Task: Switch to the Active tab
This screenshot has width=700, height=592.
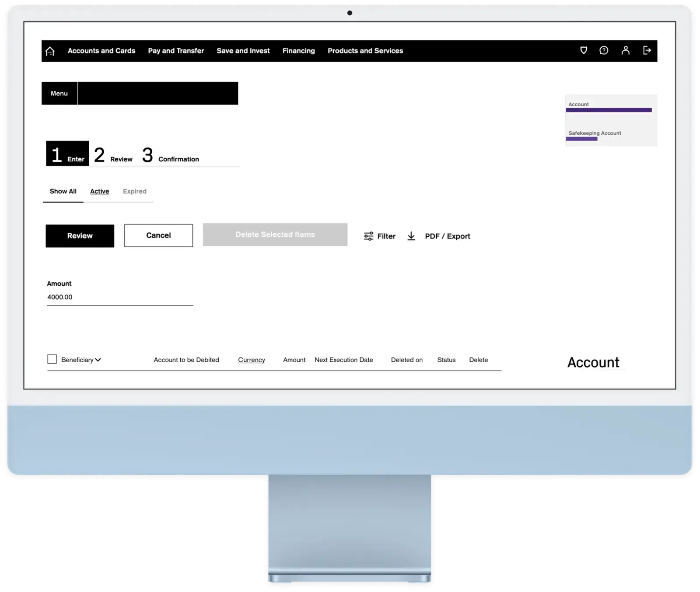Action: [99, 191]
